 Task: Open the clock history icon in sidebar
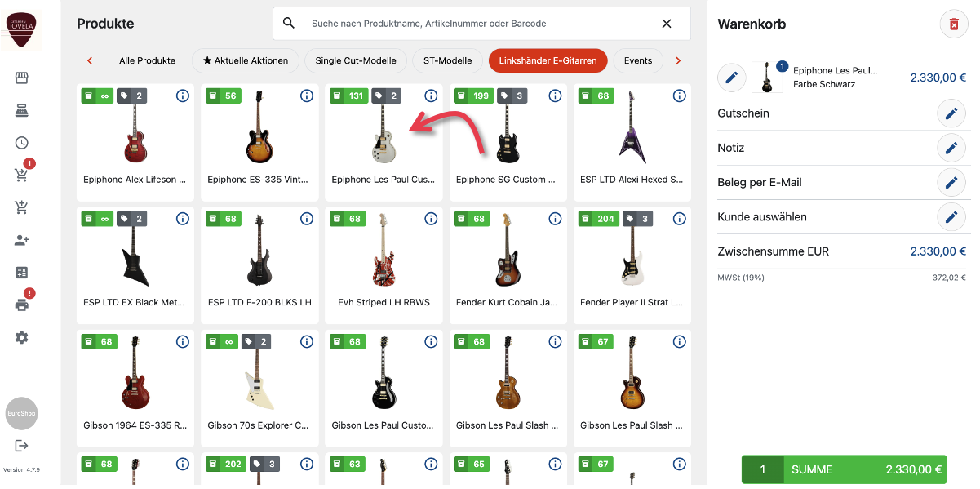(22, 143)
